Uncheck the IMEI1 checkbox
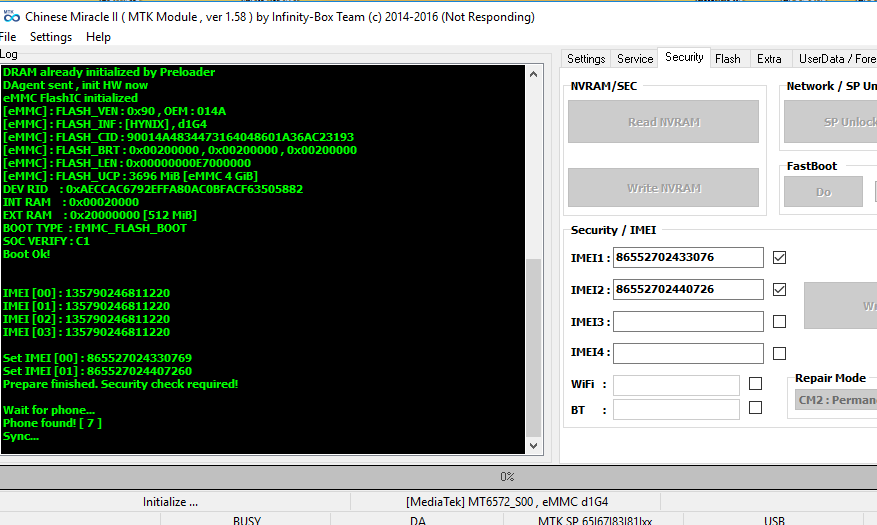Image resolution: width=877 pixels, height=525 pixels. coord(779,257)
